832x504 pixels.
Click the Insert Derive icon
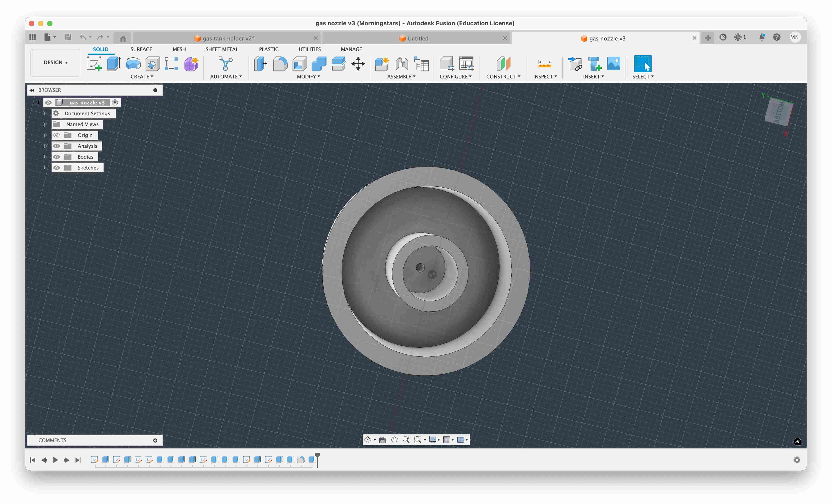pyautogui.click(x=575, y=64)
